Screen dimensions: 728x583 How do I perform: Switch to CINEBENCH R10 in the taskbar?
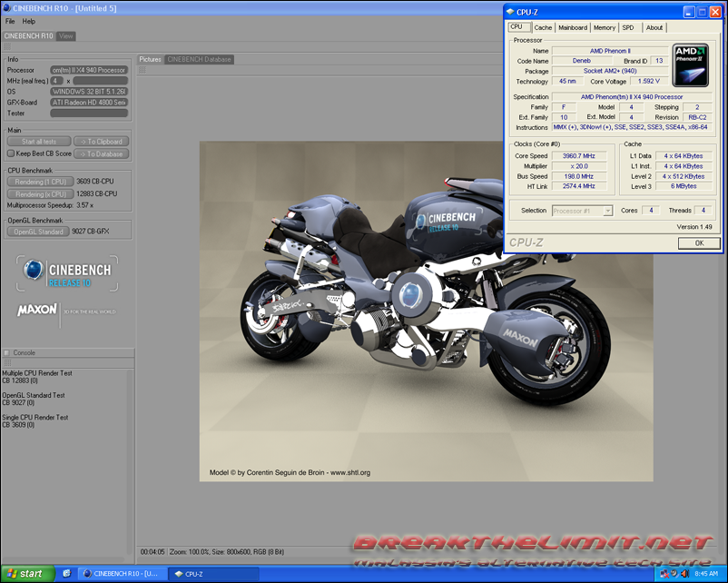123,574
